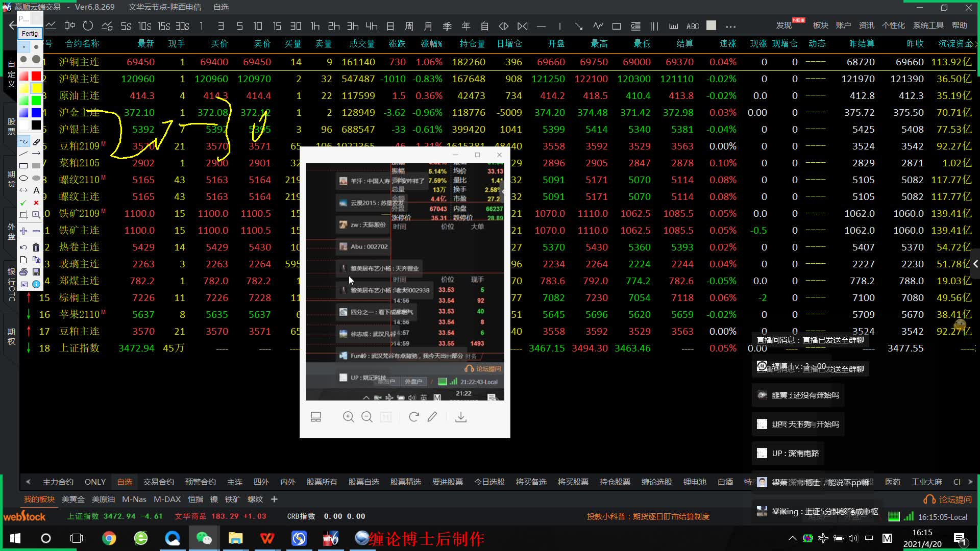Add a new block with plus button
Screen dimensions: 980x551
[274, 499]
